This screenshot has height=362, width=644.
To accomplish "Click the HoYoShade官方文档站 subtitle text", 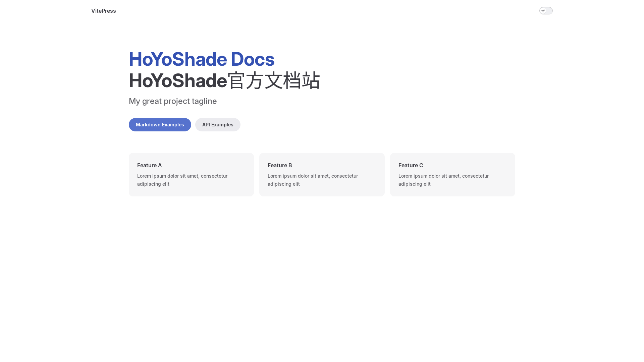I will [x=224, y=81].
